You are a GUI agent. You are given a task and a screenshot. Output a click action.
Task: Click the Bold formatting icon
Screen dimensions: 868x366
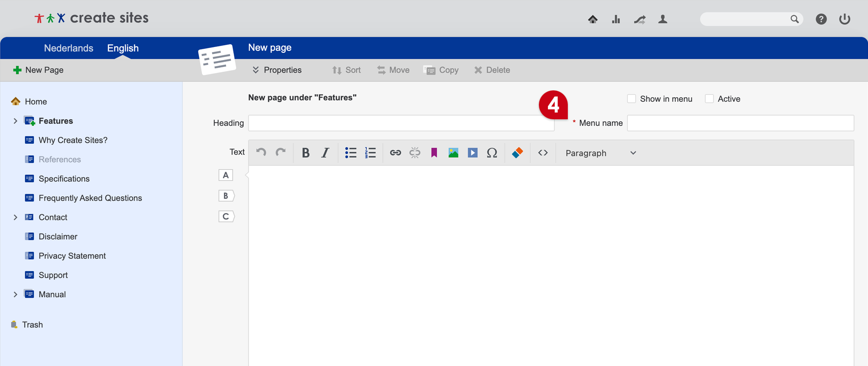click(x=306, y=153)
